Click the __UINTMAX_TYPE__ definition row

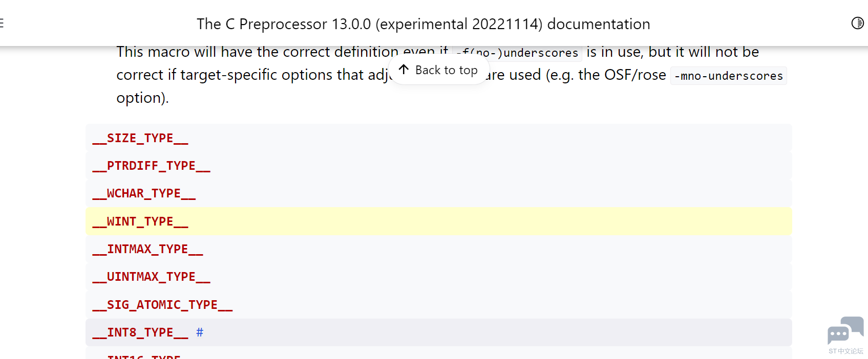click(x=439, y=277)
